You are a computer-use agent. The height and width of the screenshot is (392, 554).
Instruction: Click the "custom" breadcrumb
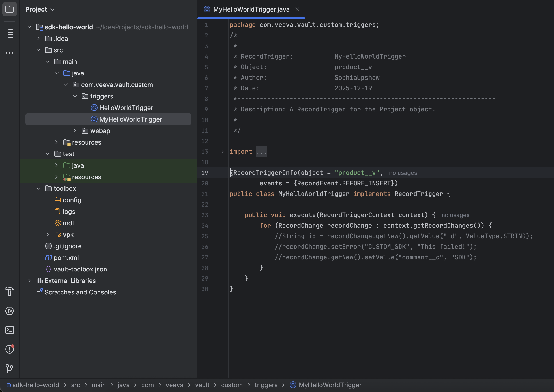(232, 385)
